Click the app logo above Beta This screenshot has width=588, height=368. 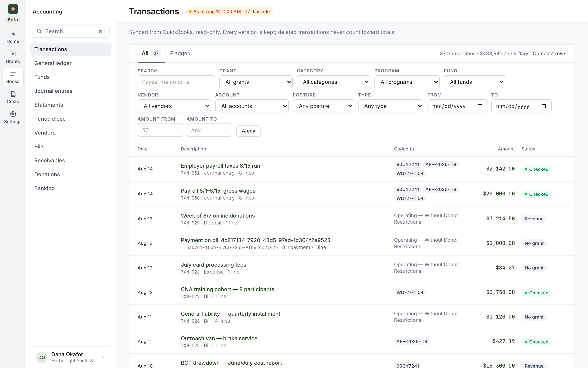(13, 9)
